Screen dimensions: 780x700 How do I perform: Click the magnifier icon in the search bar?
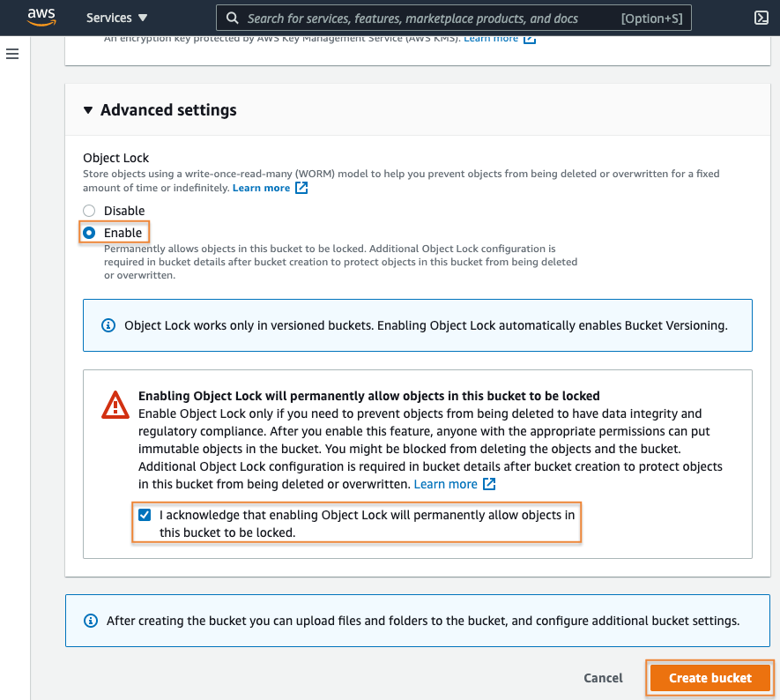pos(232,18)
